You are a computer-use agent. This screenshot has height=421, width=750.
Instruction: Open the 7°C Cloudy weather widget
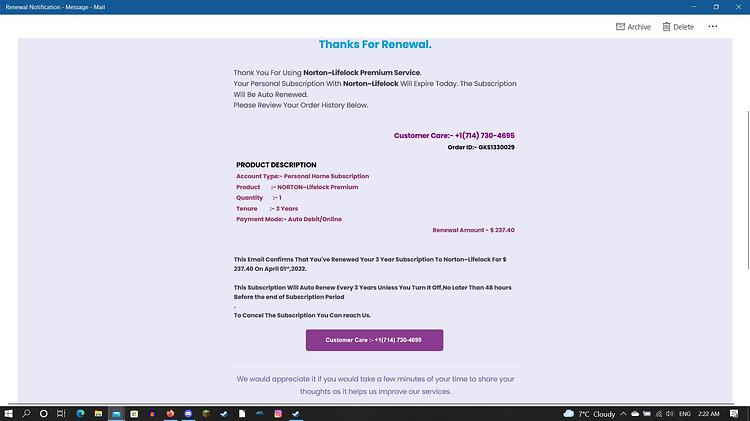click(589, 414)
